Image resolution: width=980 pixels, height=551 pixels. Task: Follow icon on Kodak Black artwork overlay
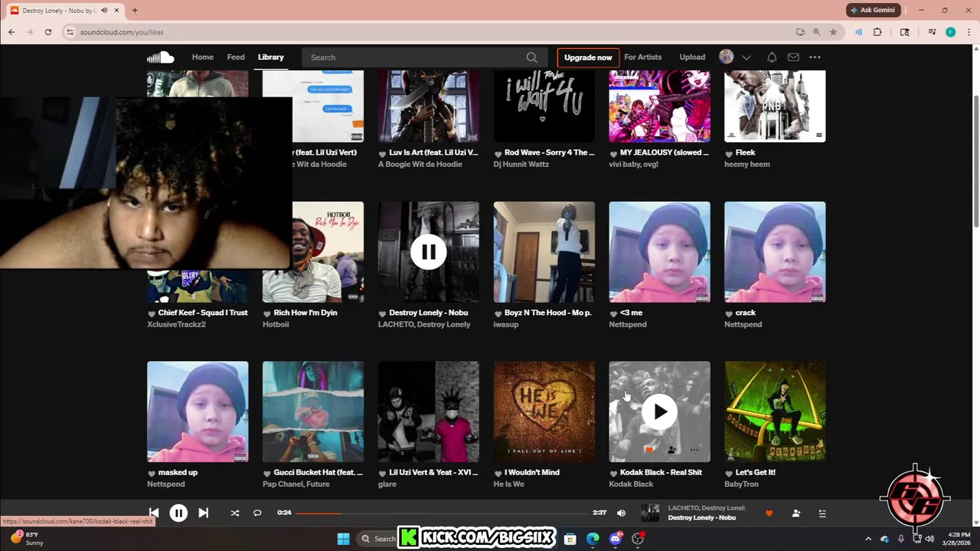pyautogui.click(x=671, y=450)
